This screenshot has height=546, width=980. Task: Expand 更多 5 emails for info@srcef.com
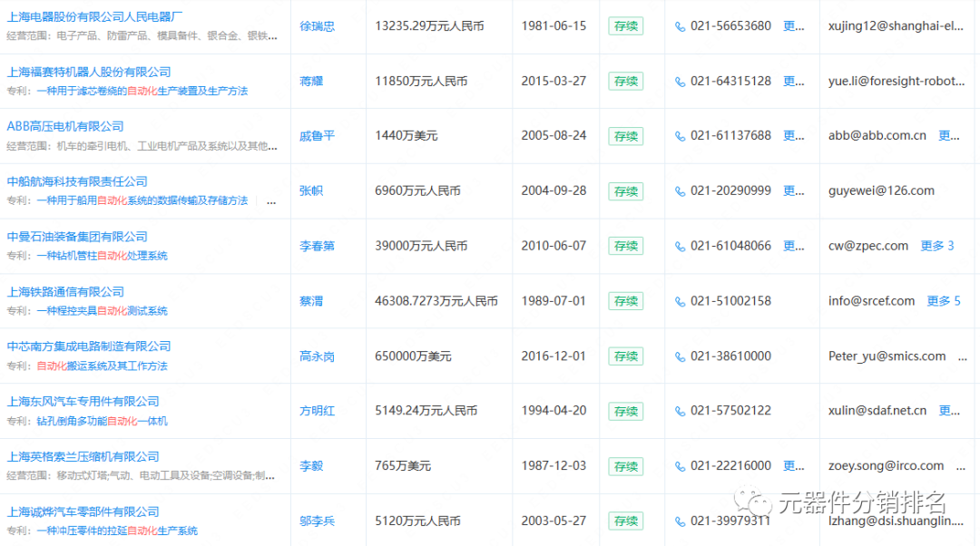point(943,301)
